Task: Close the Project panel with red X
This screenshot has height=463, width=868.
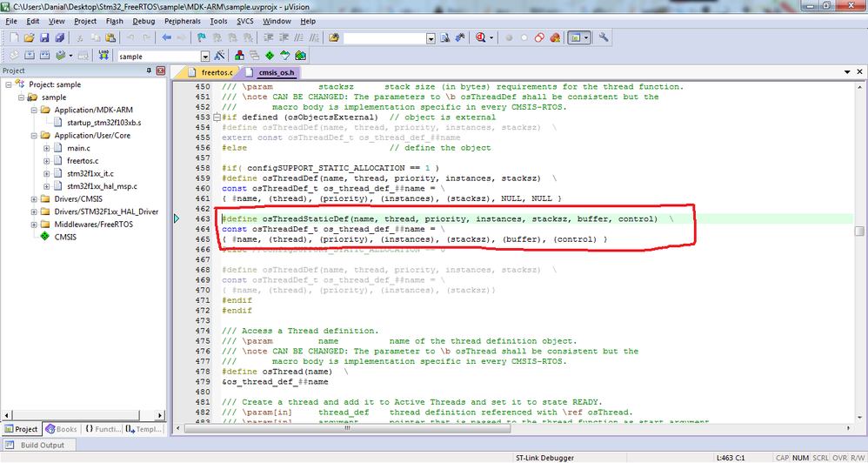Action: point(161,70)
